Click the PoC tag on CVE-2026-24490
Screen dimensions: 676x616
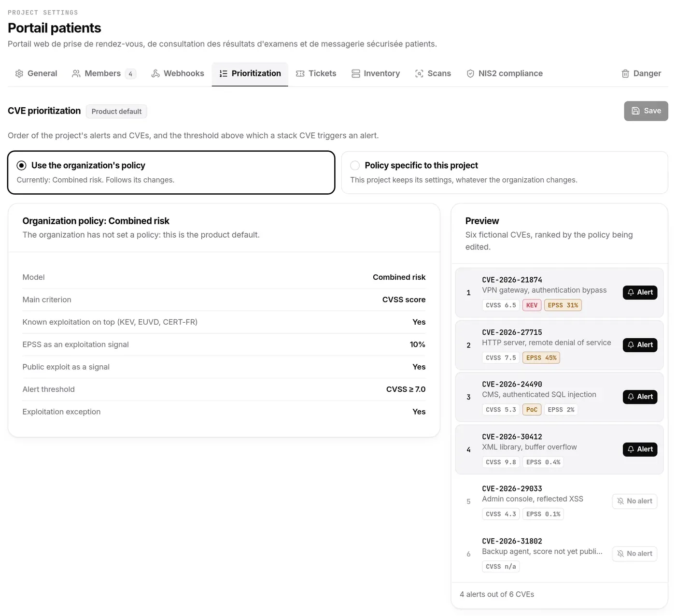pyautogui.click(x=532, y=410)
